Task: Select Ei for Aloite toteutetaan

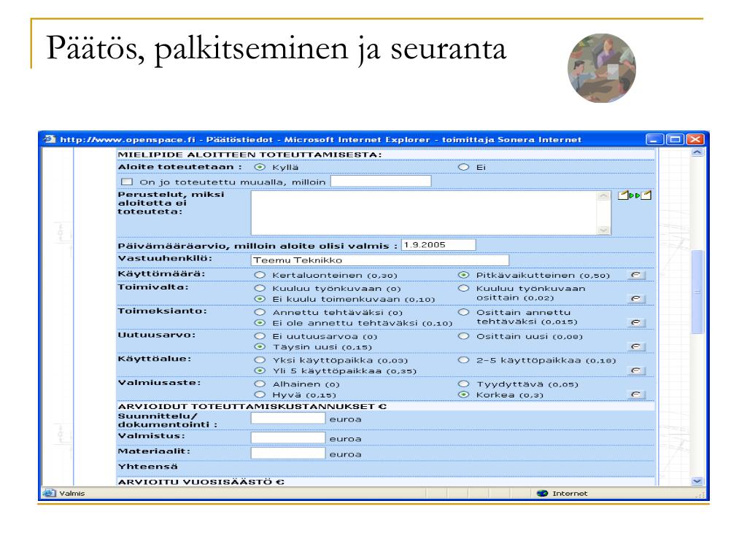Action: pos(463,167)
